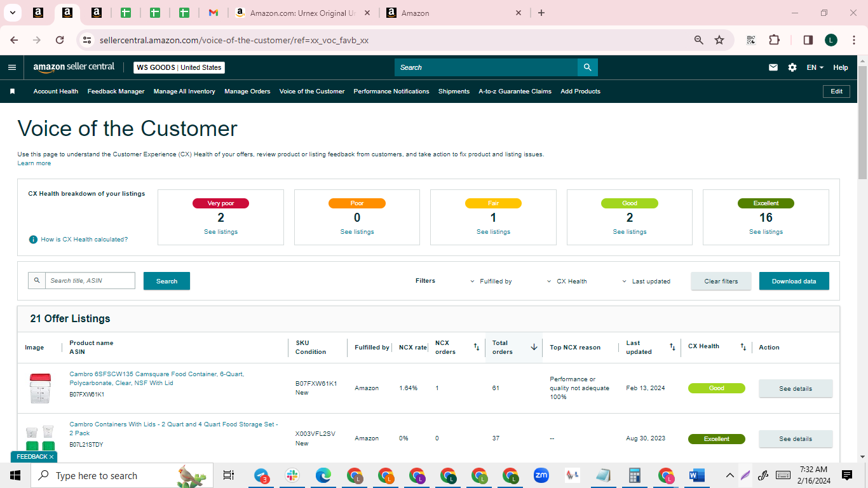Open Help in the Seller Central header
Image resolution: width=868 pixels, height=488 pixels.
[841, 67]
